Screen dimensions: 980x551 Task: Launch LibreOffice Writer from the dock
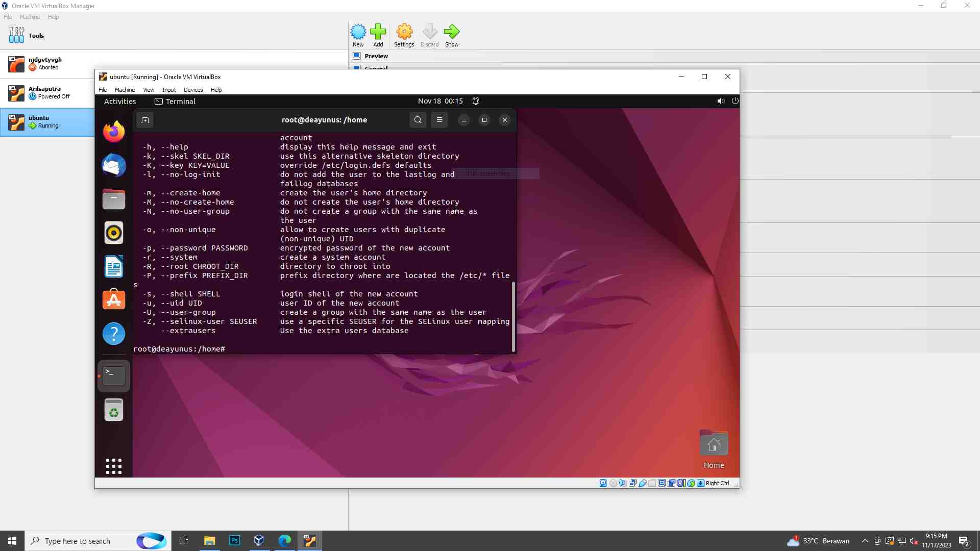(x=114, y=266)
